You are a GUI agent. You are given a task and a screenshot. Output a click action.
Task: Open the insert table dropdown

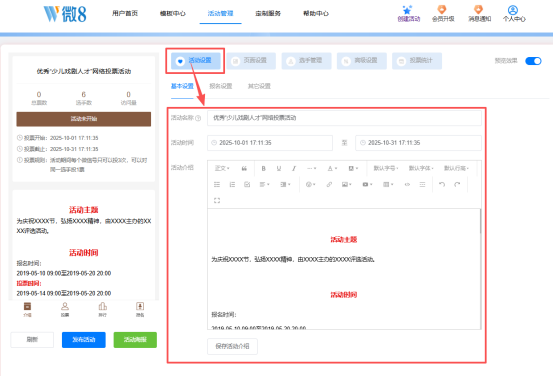click(x=388, y=184)
